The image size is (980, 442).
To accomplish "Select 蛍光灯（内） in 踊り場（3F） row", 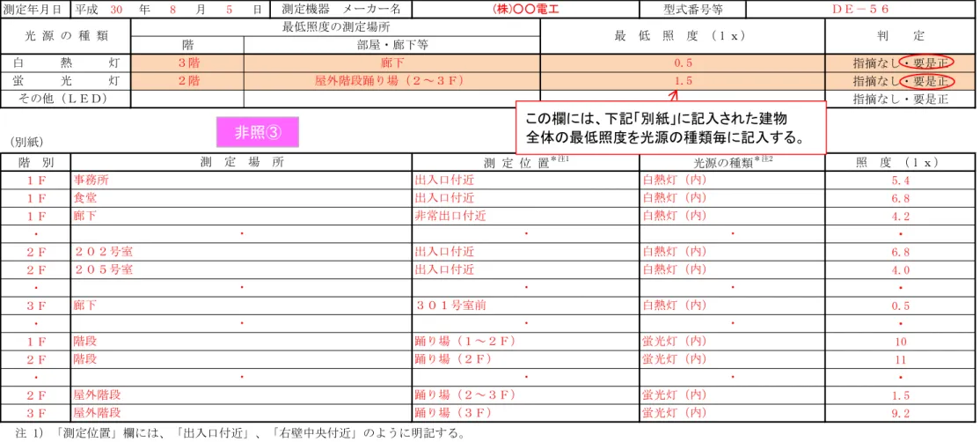I will pos(675,413).
